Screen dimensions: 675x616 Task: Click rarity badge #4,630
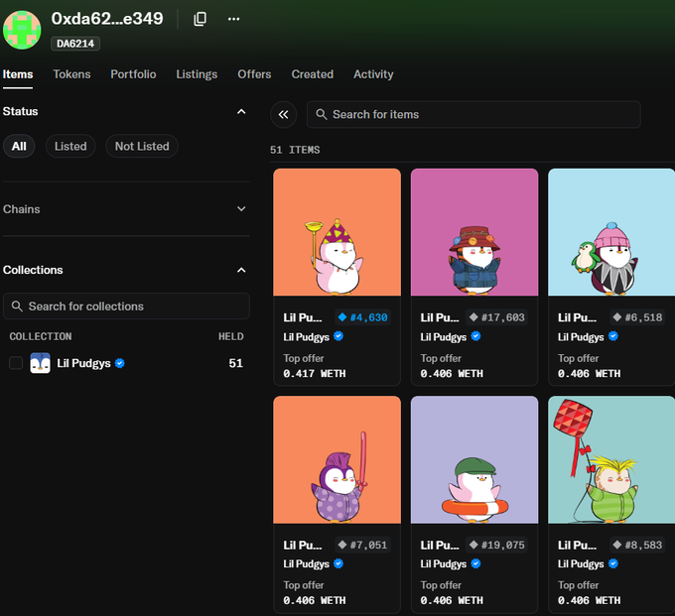pyautogui.click(x=363, y=317)
